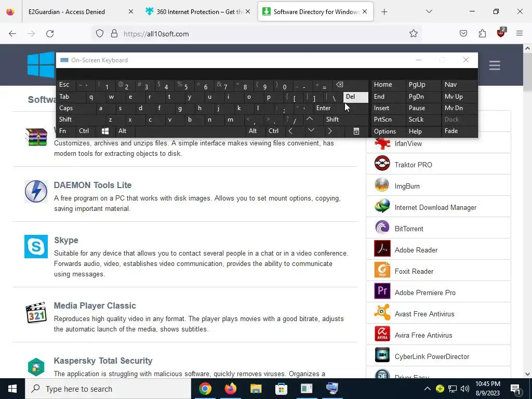
Task: Open the Pocket save icon
Action: (463, 34)
